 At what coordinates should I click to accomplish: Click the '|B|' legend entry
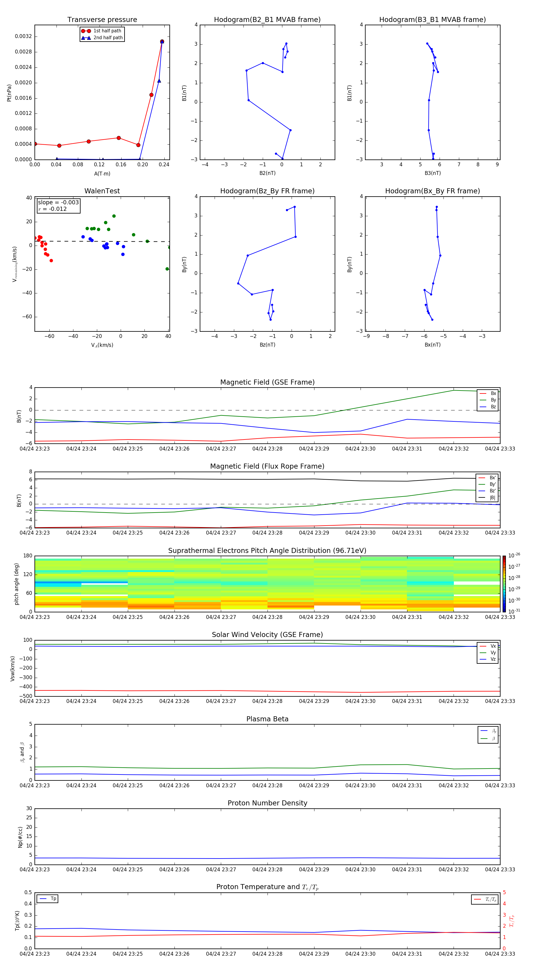(x=487, y=498)
